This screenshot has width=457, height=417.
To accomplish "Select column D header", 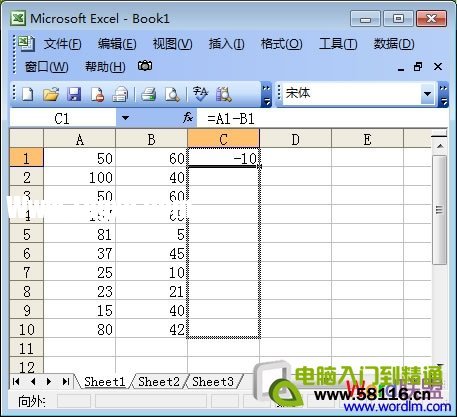I will pos(295,139).
